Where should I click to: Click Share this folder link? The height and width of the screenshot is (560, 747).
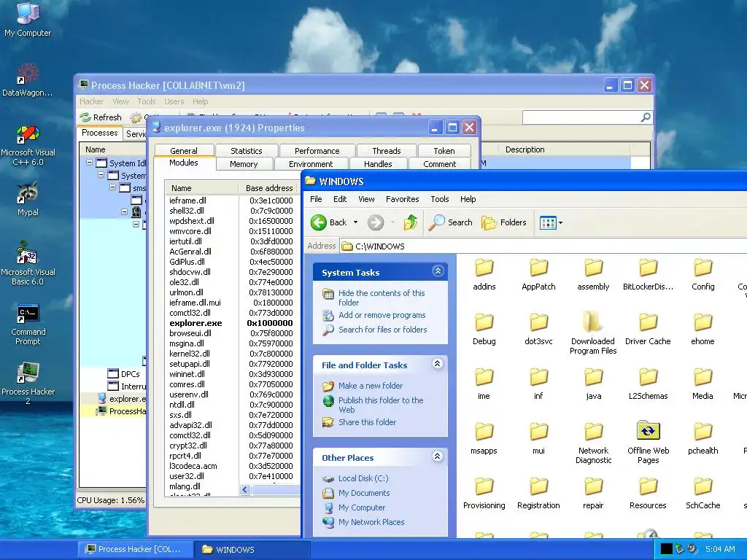click(367, 422)
